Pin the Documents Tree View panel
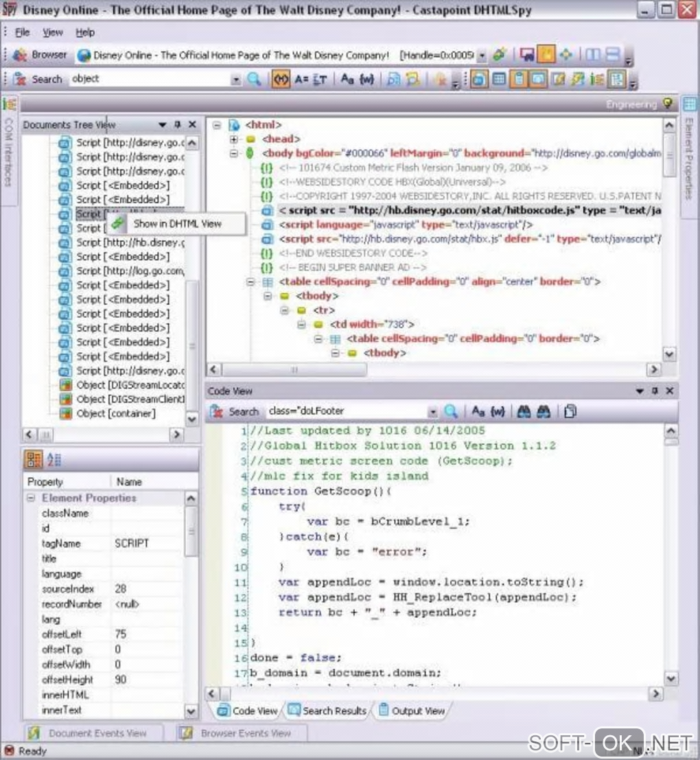This screenshot has height=760, width=700. (x=177, y=124)
